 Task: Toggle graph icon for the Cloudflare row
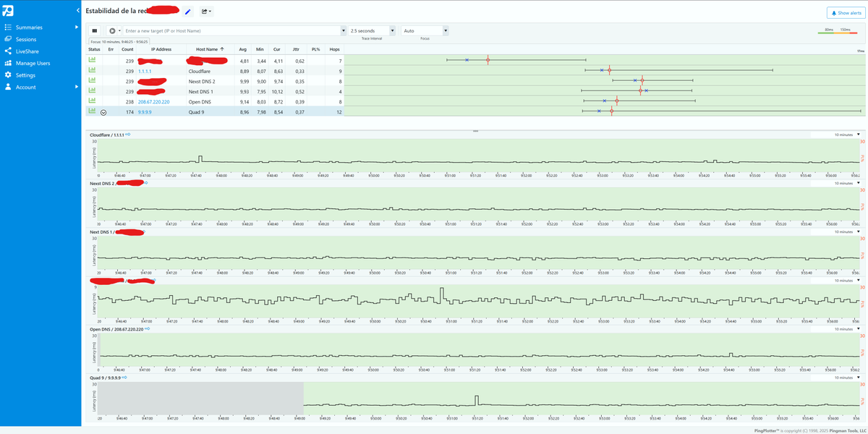pos(92,71)
